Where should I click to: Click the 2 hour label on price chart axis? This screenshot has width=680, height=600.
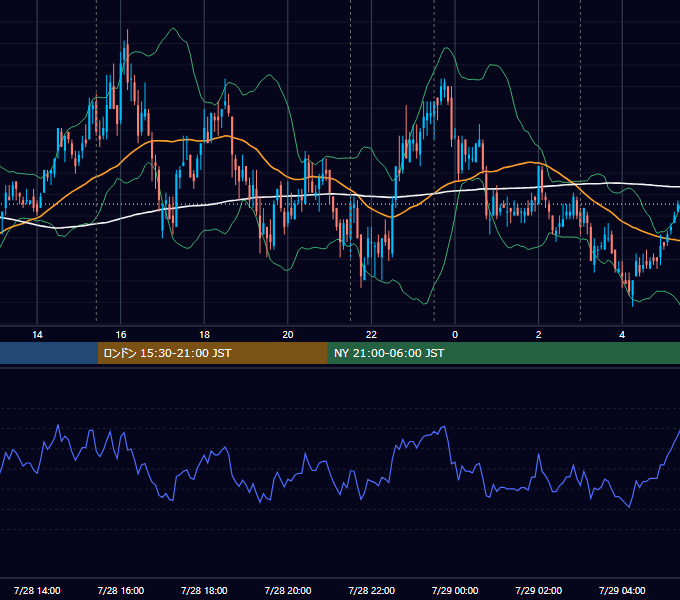[x=539, y=335]
